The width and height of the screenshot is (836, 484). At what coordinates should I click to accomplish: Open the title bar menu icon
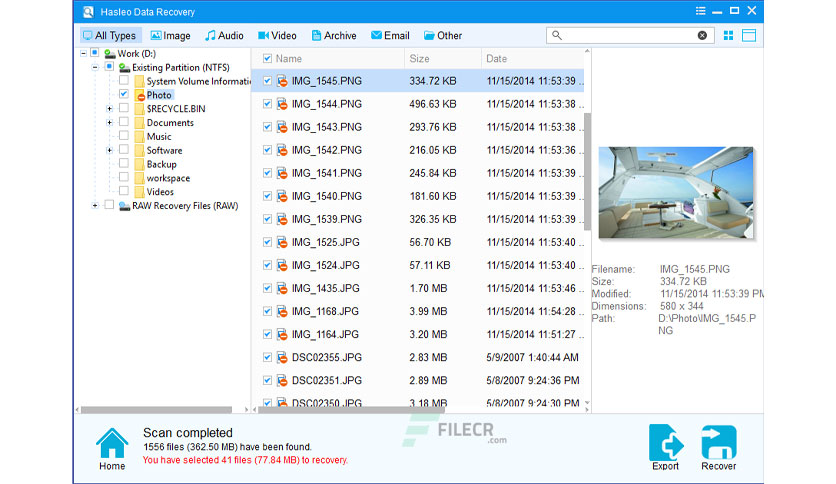701,11
